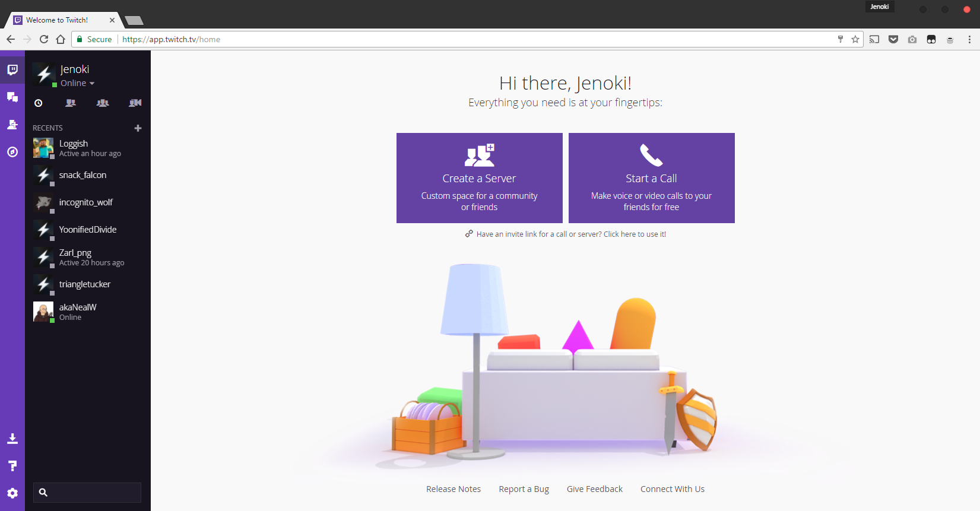The height and width of the screenshot is (511, 980).
Task: Bookmark page with star icon
Action: tap(855, 39)
